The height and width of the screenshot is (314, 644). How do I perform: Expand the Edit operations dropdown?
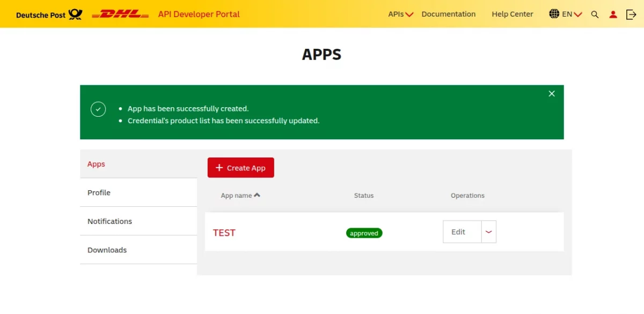pos(488,231)
